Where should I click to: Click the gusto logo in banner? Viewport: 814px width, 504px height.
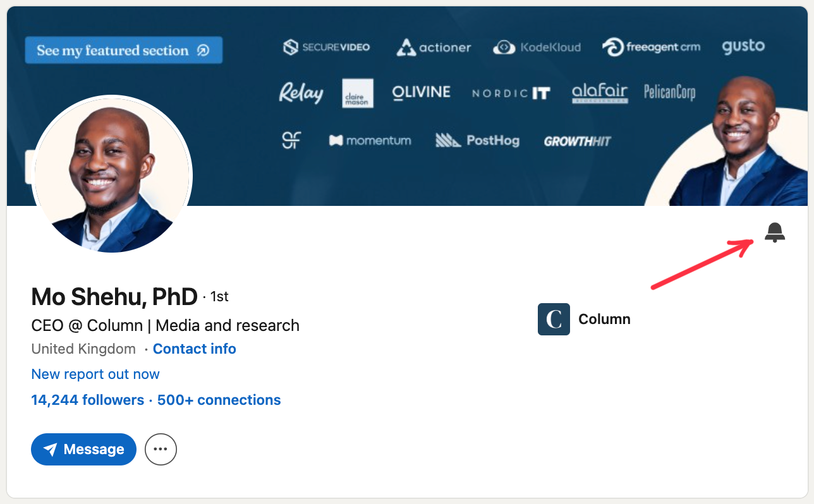[x=743, y=46]
